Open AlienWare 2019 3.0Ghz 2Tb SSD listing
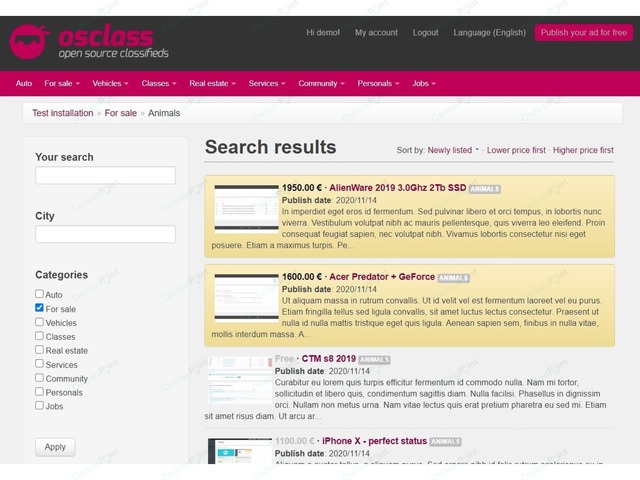This screenshot has height=480, width=640. 398,188
